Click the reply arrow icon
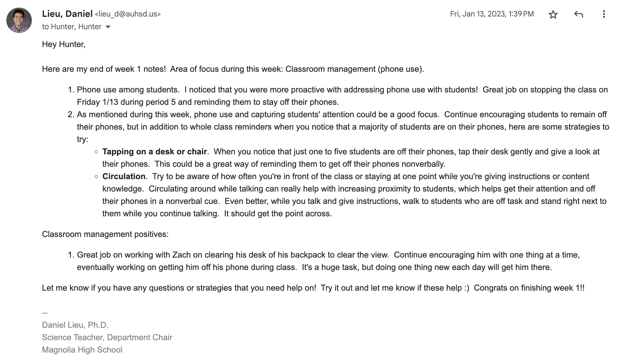Image resolution: width=618 pixels, height=364 pixels. [579, 14]
